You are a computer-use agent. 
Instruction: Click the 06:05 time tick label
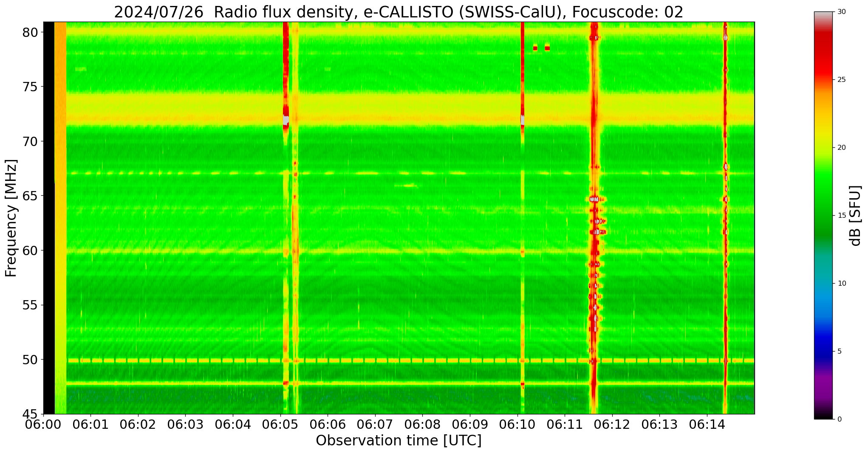pos(280,425)
